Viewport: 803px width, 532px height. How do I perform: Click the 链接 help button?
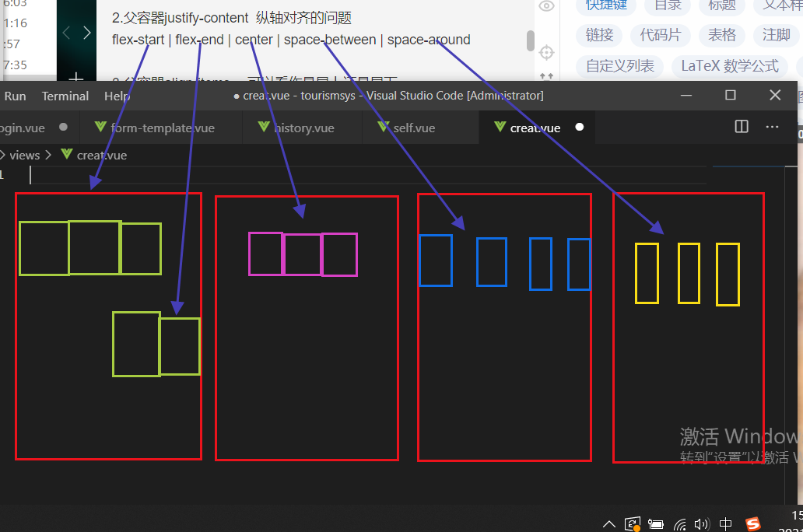click(x=599, y=35)
